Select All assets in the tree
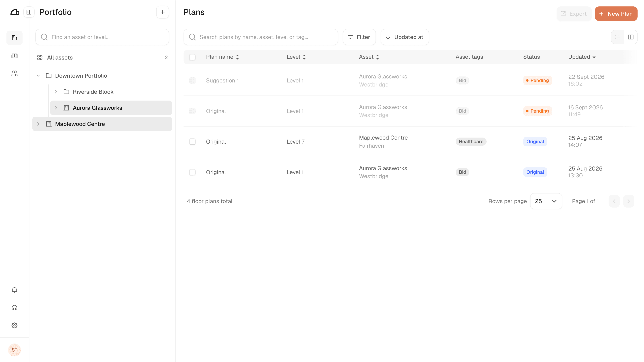 [102, 58]
